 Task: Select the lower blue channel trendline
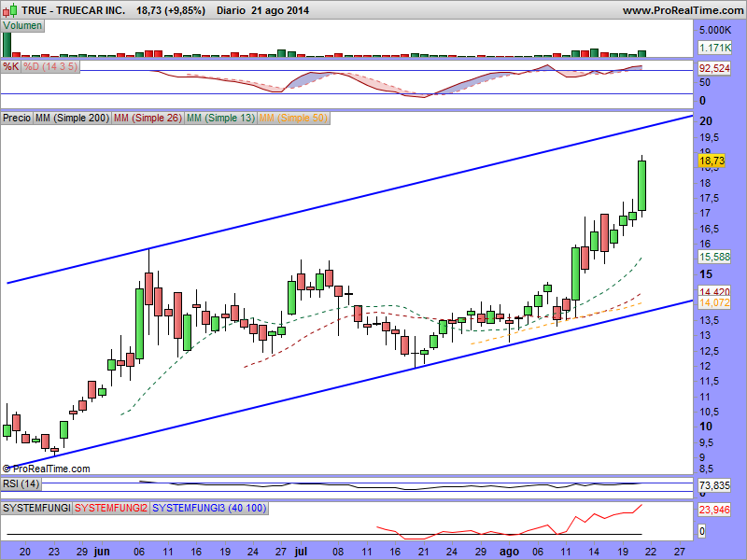(349, 385)
